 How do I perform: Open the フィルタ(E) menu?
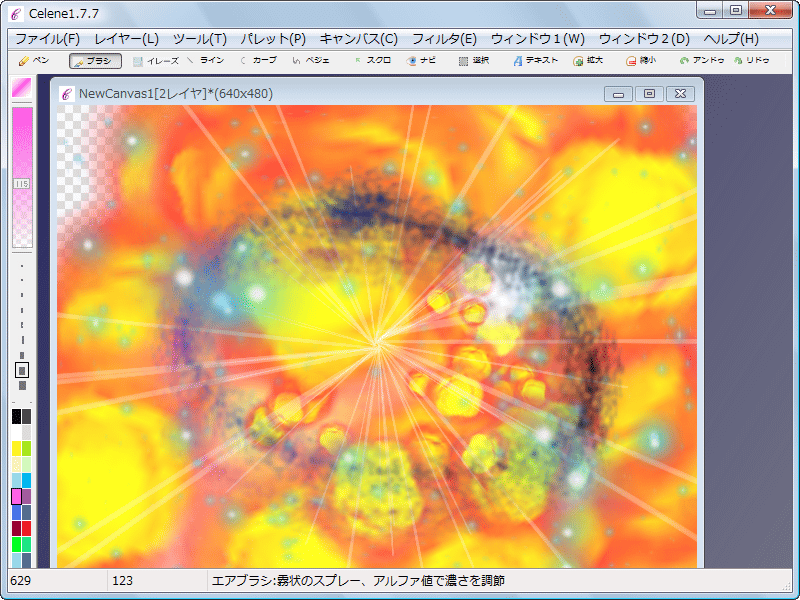coord(444,39)
